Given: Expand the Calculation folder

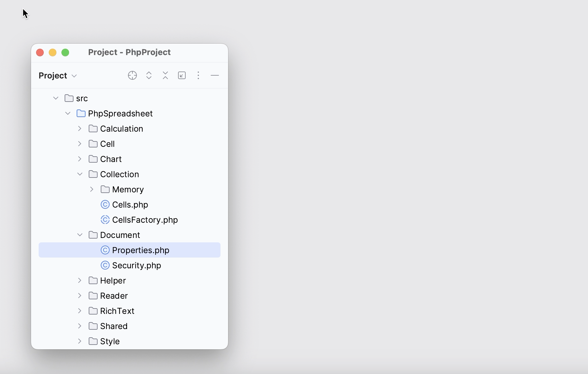Looking at the screenshot, I should [x=80, y=128].
